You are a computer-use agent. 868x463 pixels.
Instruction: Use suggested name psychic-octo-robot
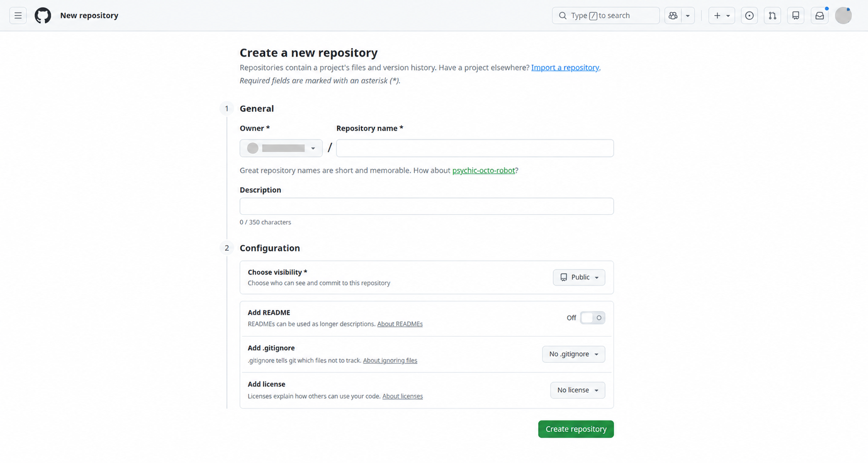tap(484, 170)
